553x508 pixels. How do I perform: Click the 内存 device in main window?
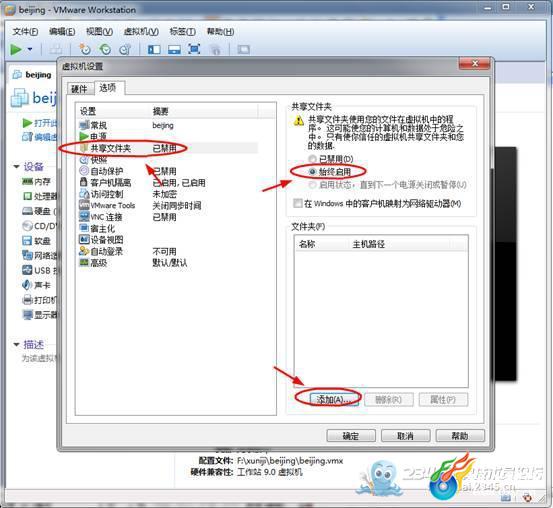point(36,181)
